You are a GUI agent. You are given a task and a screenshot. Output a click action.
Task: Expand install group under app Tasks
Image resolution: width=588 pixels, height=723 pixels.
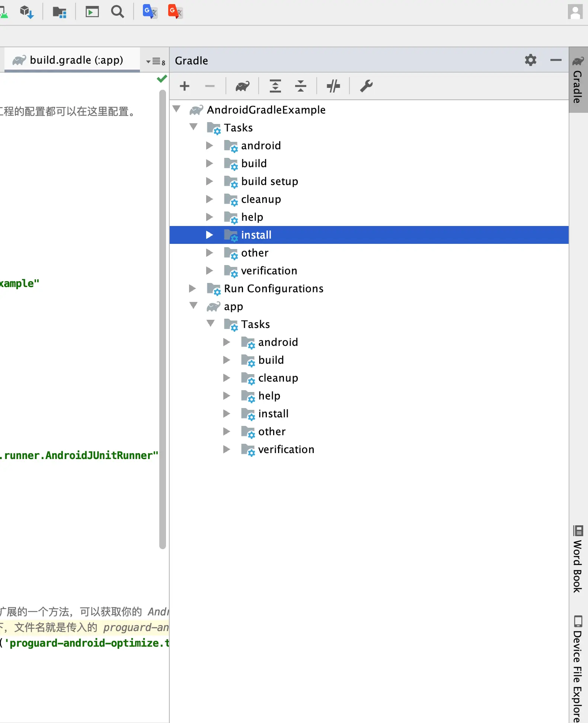click(227, 413)
